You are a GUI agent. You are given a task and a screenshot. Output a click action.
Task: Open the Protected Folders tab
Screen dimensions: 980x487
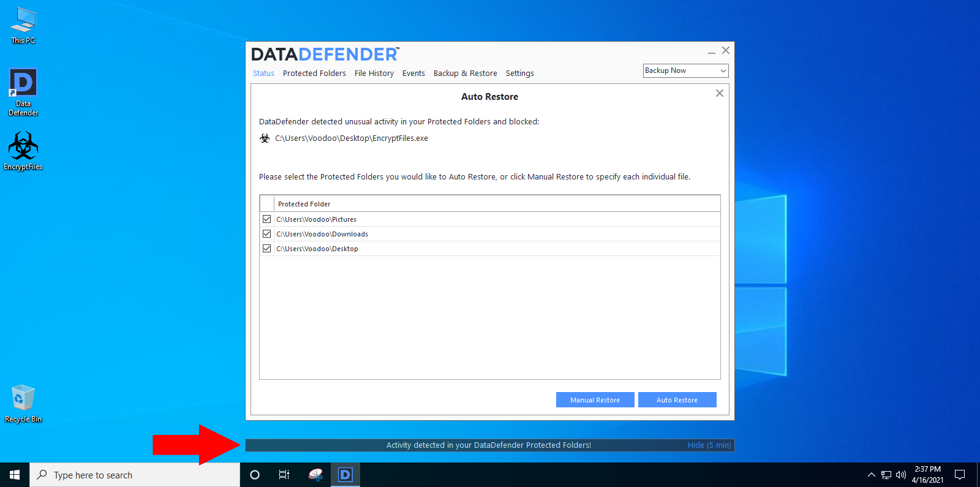314,73
